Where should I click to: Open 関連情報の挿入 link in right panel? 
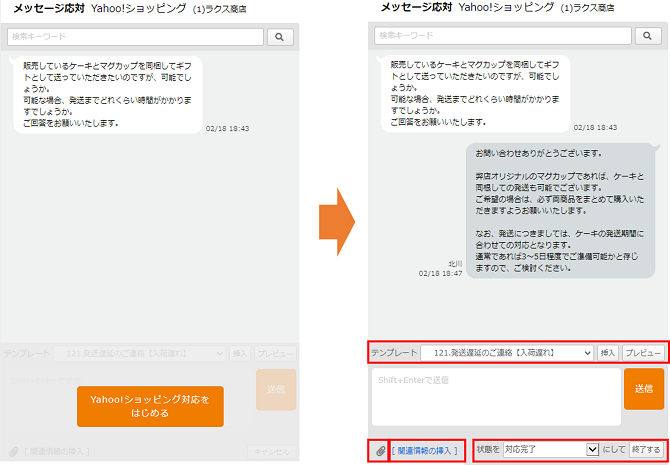(x=424, y=450)
